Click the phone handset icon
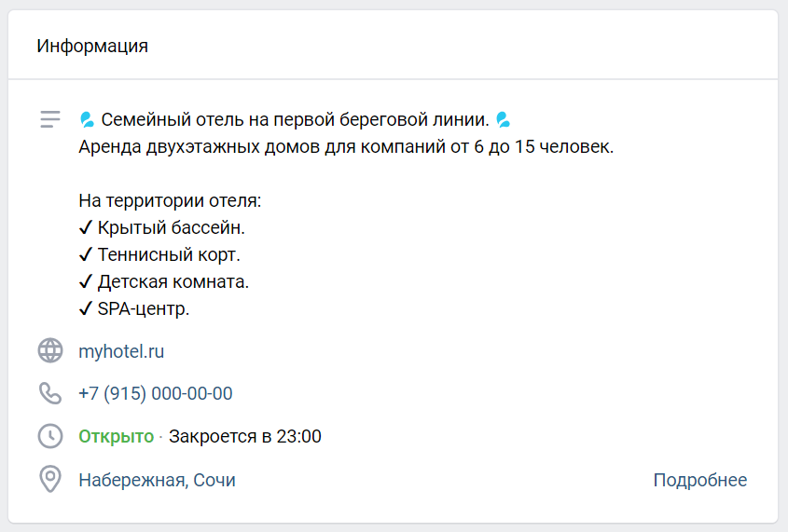788x532 pixels. pos(49,393)
